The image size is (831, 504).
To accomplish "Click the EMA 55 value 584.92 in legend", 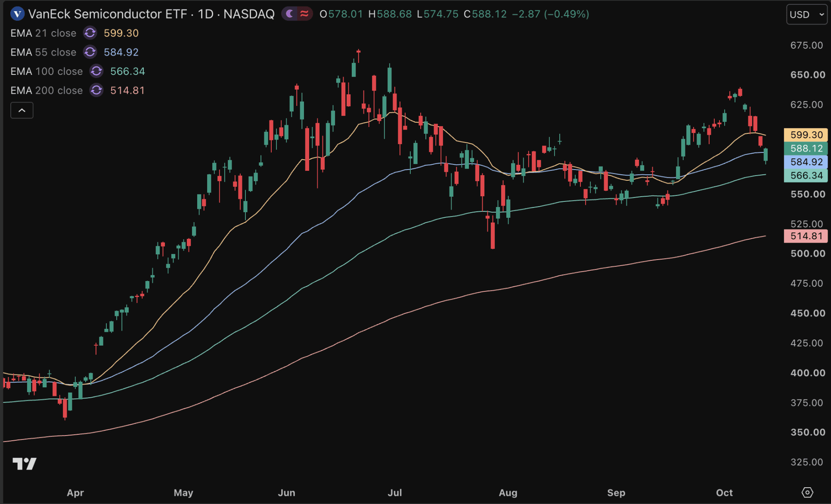I will click(x=121, y=52).
